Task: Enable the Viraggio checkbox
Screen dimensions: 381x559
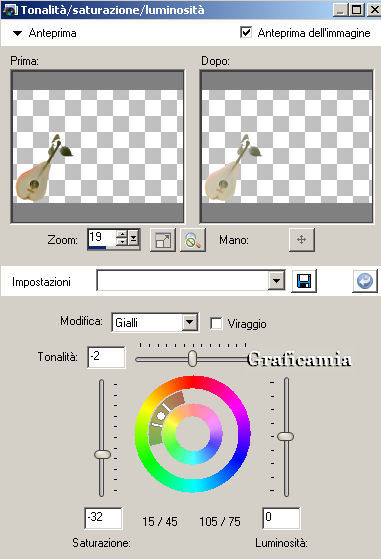Action: click(216, 324)
